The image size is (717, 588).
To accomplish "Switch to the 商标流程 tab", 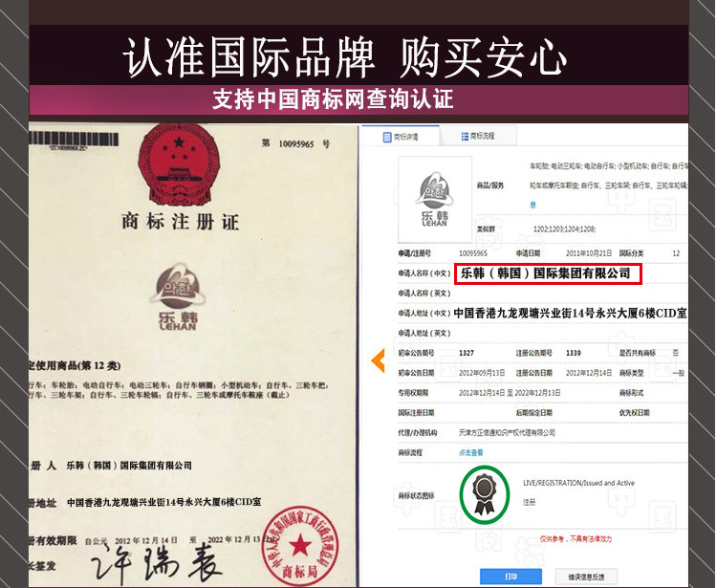I will [478, 136].
